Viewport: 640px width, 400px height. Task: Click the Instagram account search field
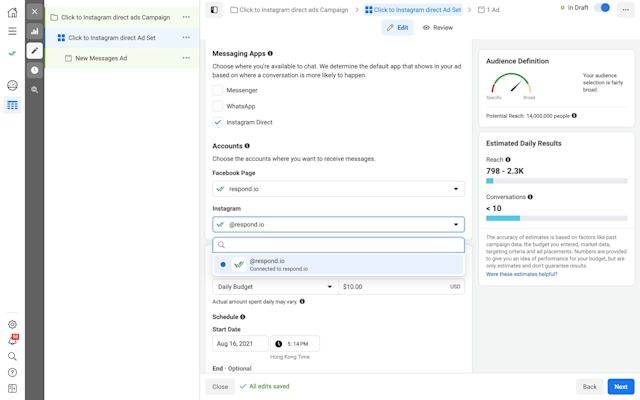tap(338, 245)
